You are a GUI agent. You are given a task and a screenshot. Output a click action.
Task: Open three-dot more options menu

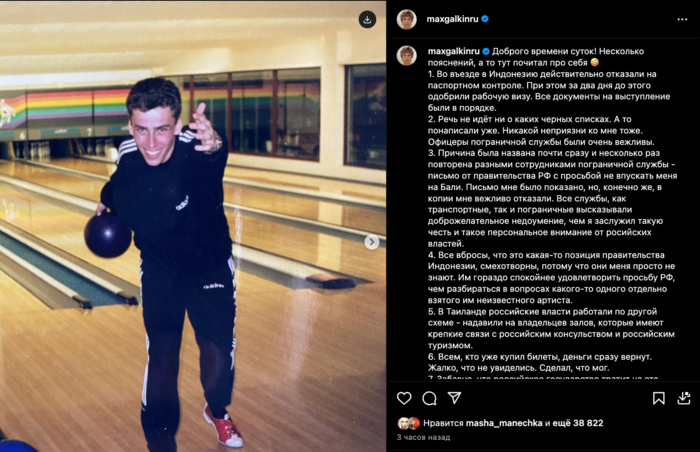[682, 19]
